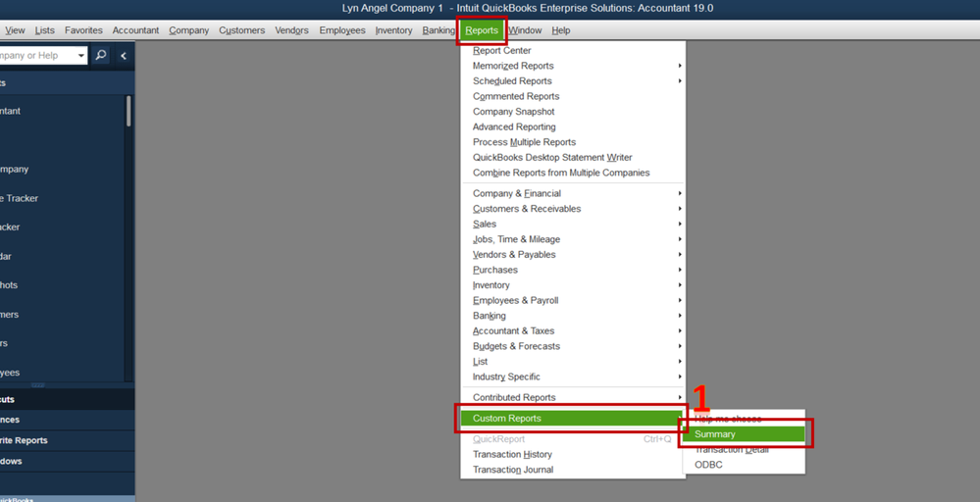The image size is (980, 502).
Task: Open QuickBooks Desktop Statement Writer
Action: pyautogui.click(x=573, y=157)
